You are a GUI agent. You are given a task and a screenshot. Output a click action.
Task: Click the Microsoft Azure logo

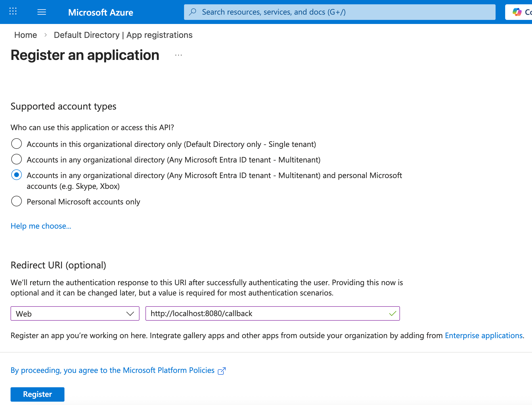pos(100,12)
